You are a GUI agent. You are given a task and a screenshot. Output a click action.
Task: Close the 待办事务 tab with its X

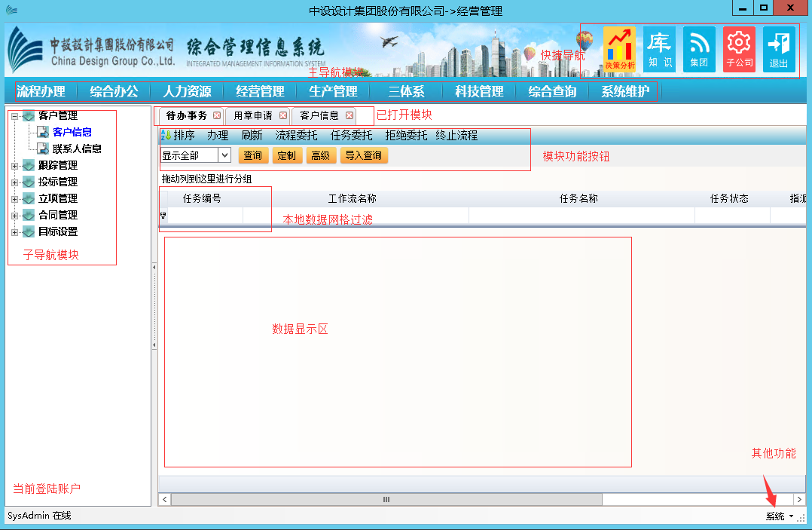pos(217,116)
